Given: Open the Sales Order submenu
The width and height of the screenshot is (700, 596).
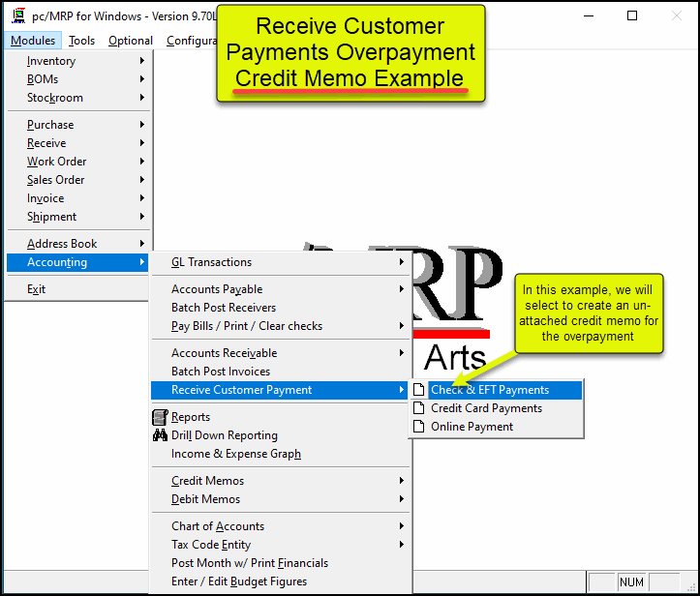Looking at the screenshot, I should 55,180.
